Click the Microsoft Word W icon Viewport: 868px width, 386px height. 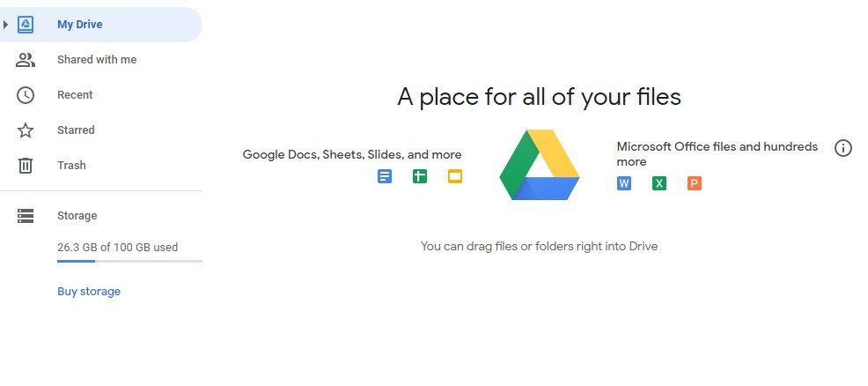624,183
